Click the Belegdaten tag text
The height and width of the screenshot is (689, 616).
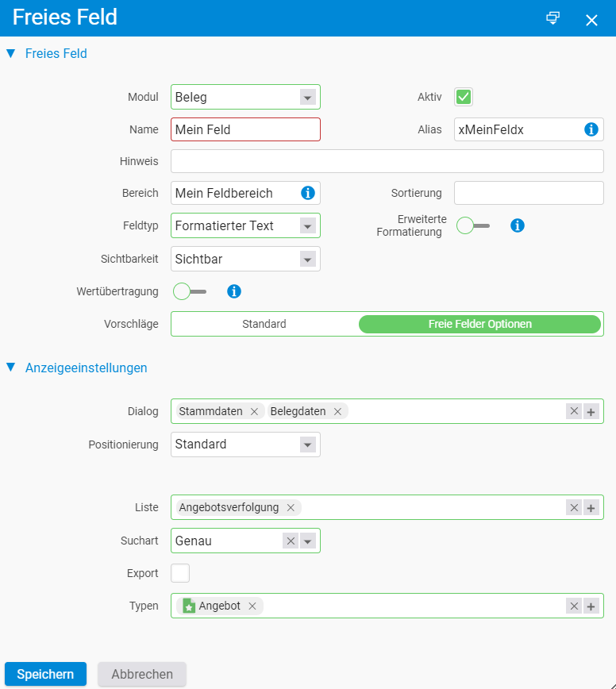(298, 411)
